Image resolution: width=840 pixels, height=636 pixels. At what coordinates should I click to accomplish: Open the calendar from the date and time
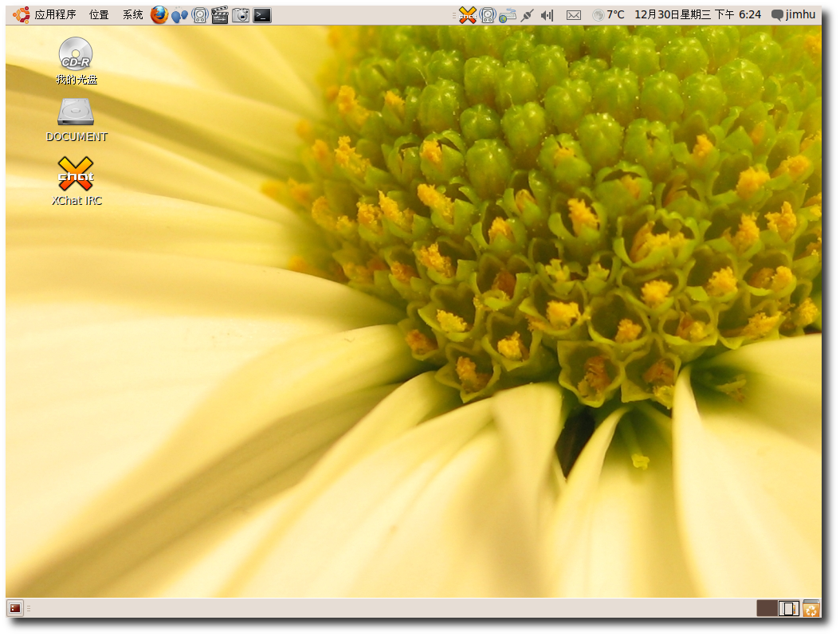(697, 14)
